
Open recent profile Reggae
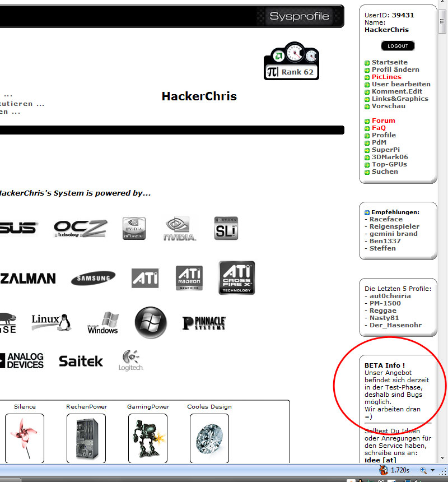coord(383,310)
